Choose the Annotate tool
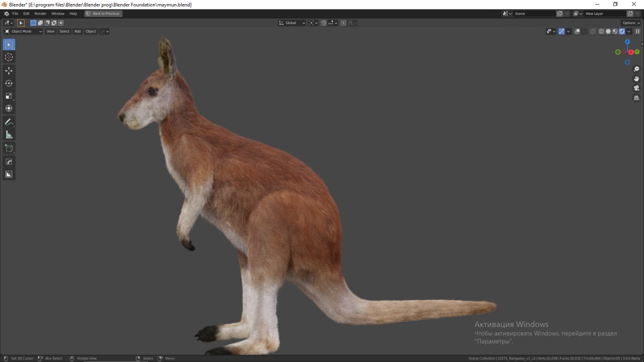Image resolution: width=644 pixels, height=362 pixels. pos(9,122)
